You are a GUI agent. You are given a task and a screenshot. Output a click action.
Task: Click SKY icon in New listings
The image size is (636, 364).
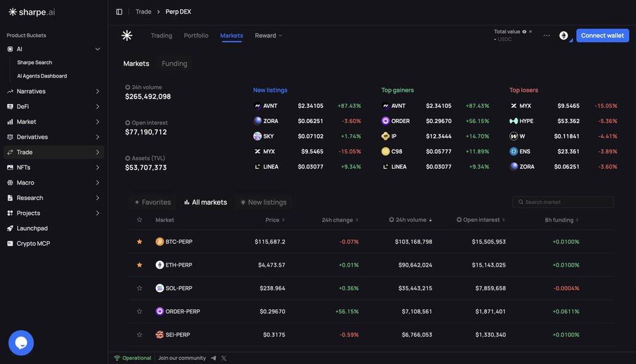tap(257, 136)
